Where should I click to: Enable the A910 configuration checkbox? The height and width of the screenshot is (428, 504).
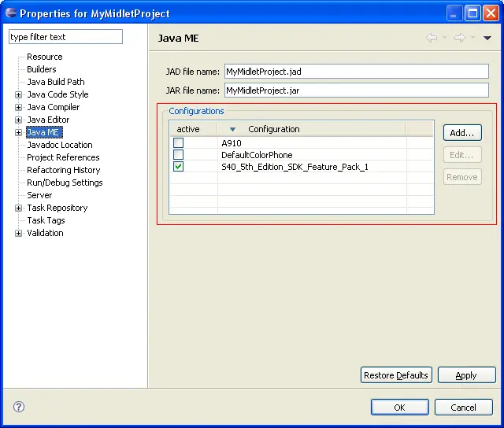(x=179, y=143)
